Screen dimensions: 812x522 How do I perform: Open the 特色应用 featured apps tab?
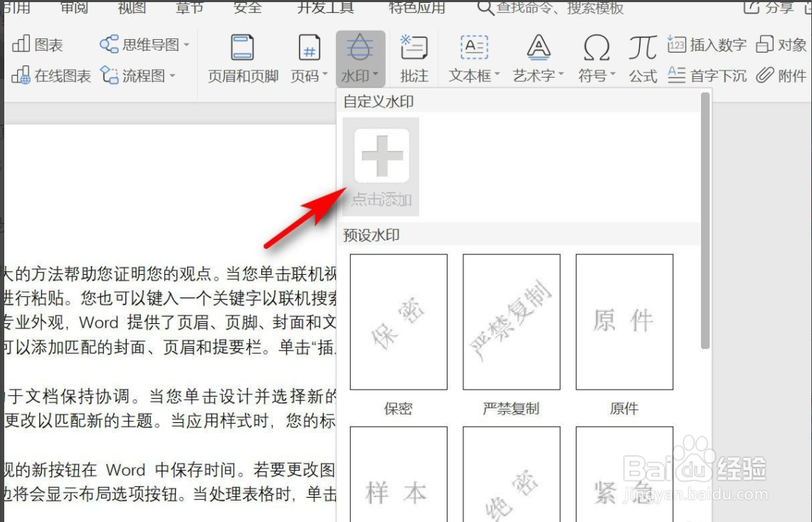tap(416, 7)
